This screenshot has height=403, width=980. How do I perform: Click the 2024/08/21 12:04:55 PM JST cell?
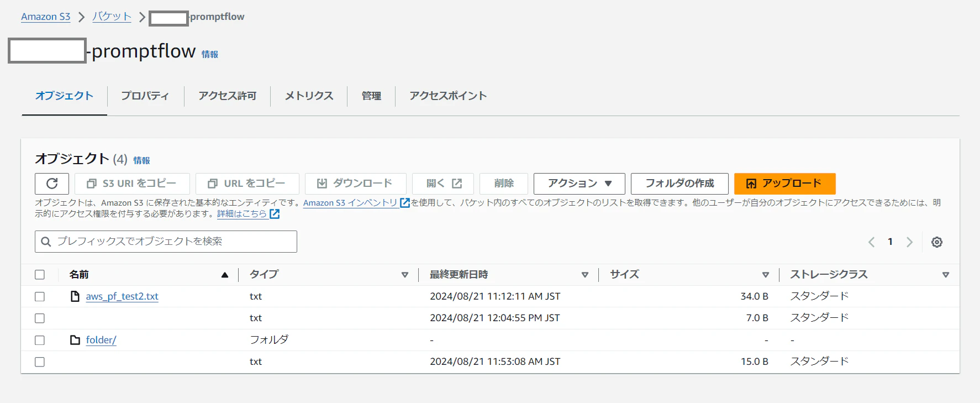(495, 318)
